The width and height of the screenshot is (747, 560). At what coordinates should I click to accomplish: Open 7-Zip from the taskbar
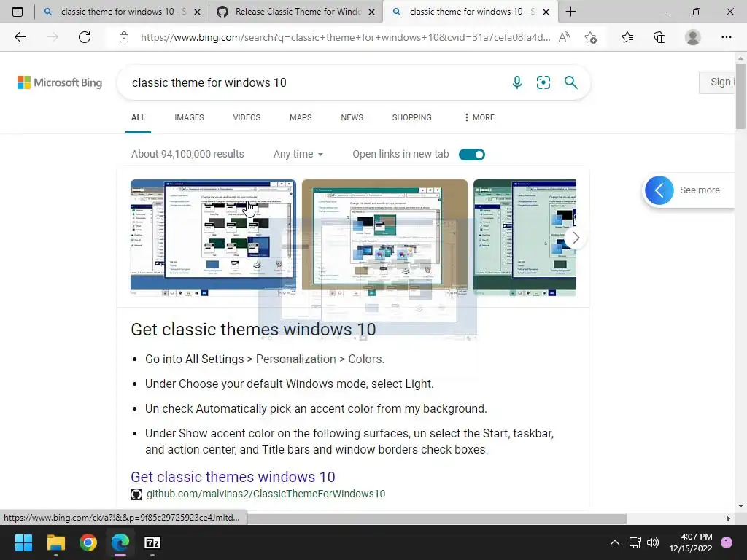click(152, 542)
